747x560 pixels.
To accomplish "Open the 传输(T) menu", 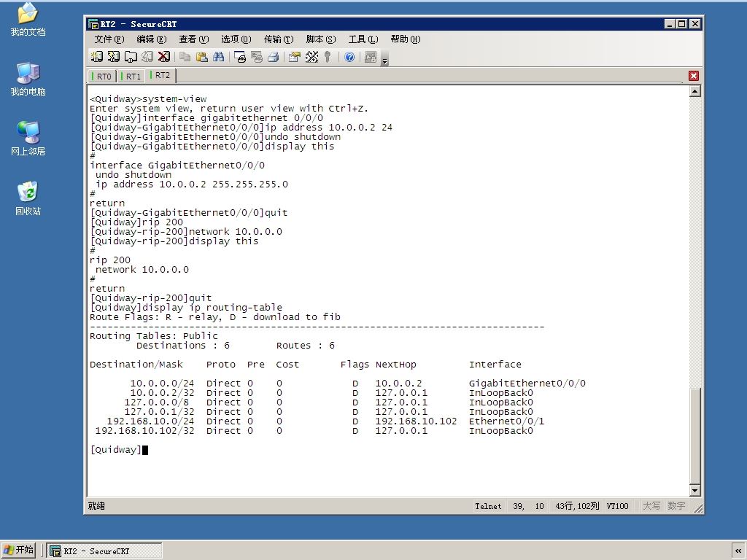I will [x=279, y=39].
